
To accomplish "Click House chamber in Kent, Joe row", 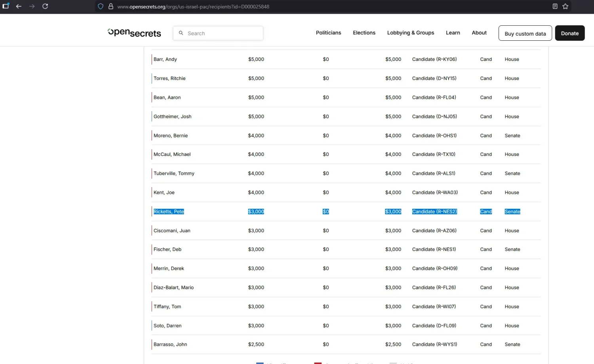I will coord(512,192).
